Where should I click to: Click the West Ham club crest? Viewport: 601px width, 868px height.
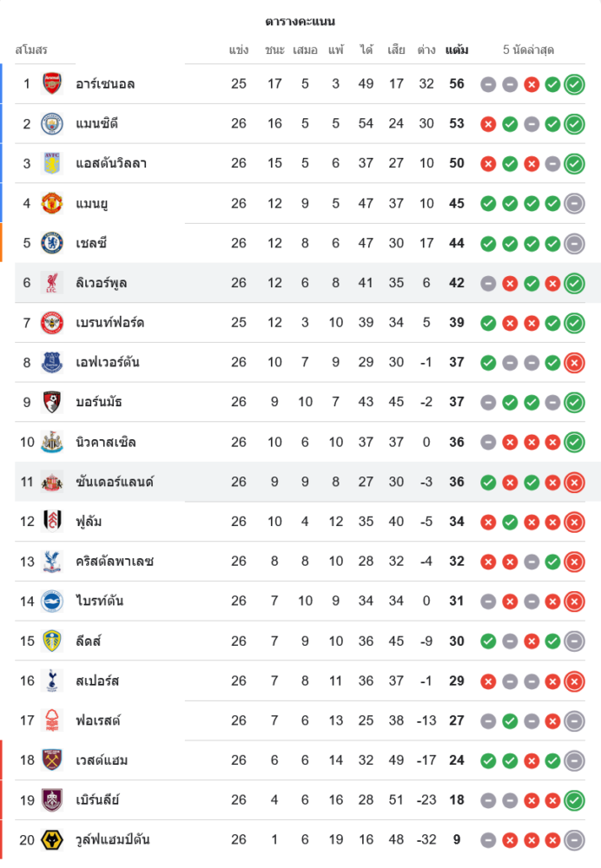pos(52,760)
